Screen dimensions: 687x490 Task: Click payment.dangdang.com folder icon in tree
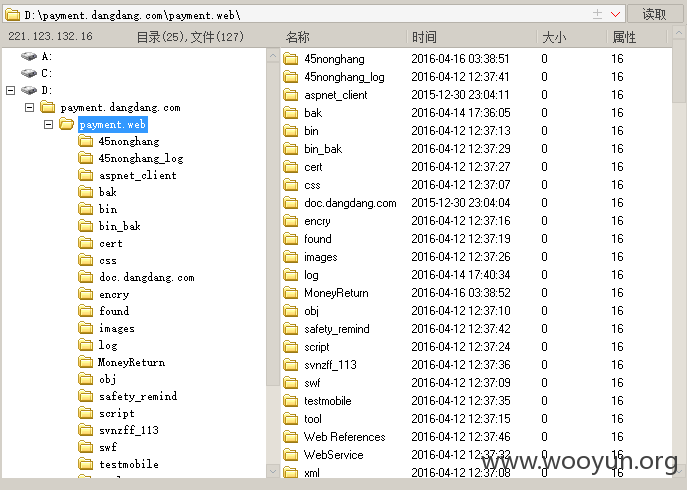(x=47, y=107)
